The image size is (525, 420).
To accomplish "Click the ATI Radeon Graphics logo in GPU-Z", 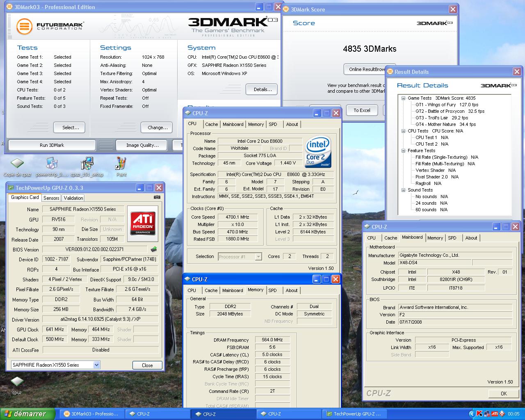I will pyautogui.click(x=143, y=223).
